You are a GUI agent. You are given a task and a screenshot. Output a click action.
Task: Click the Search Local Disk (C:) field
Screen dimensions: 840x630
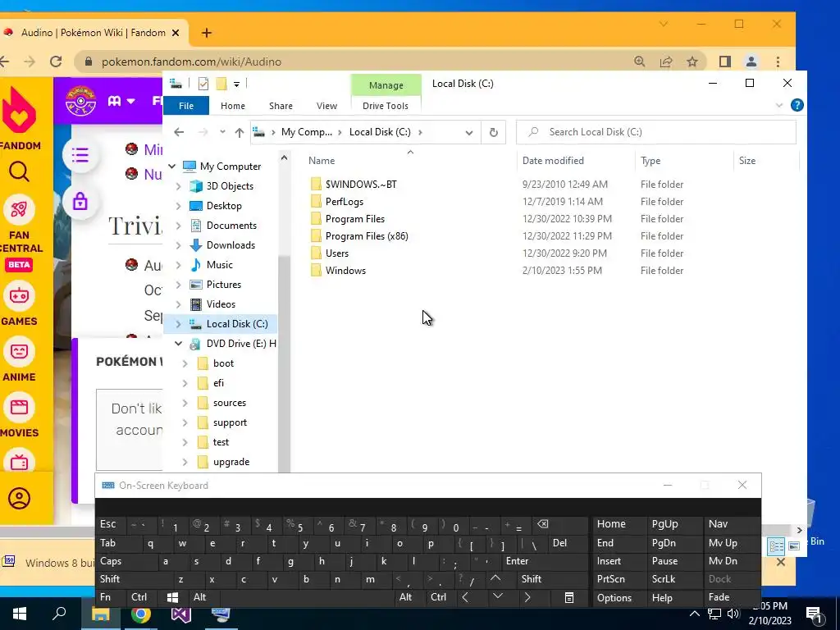tap(655, 132)
